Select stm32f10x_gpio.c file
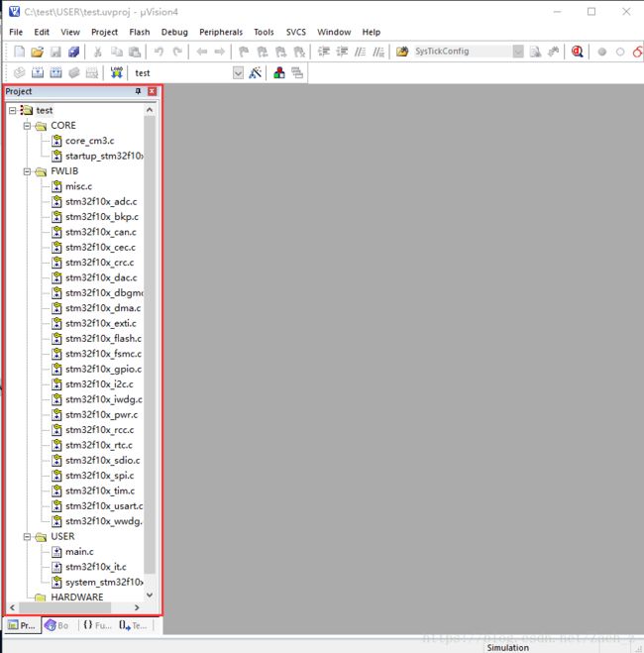Viewport: 644px width, 653px height. [103, 369]
